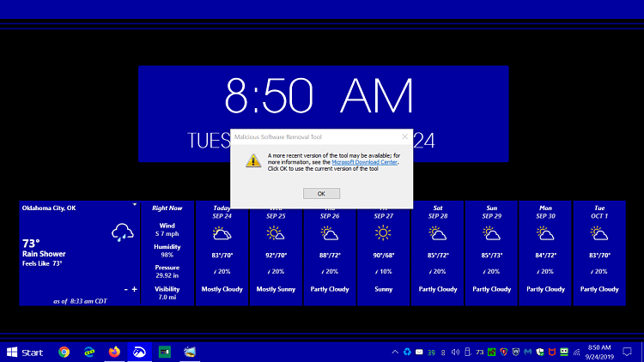Close the Malicious Software Removal Tool dialog
The height and width of the screenshot is (362, 644).
(x=404, y=136)
